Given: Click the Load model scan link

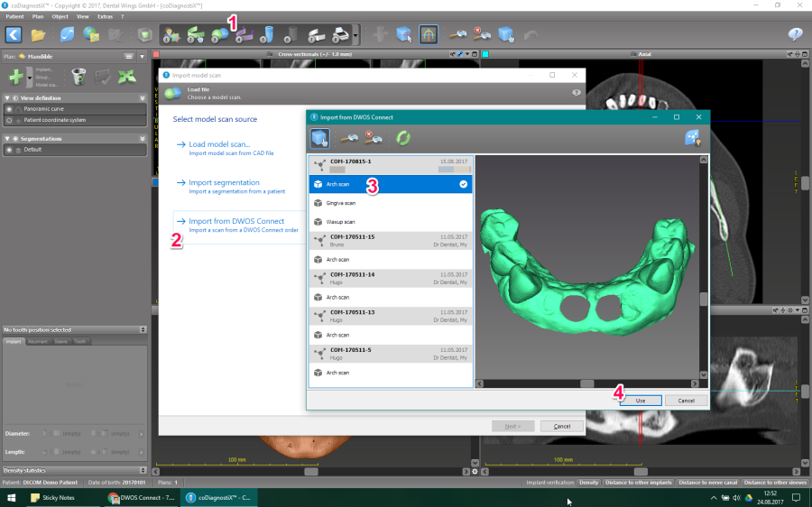Looking at the screenshot, I should [219, 144].
